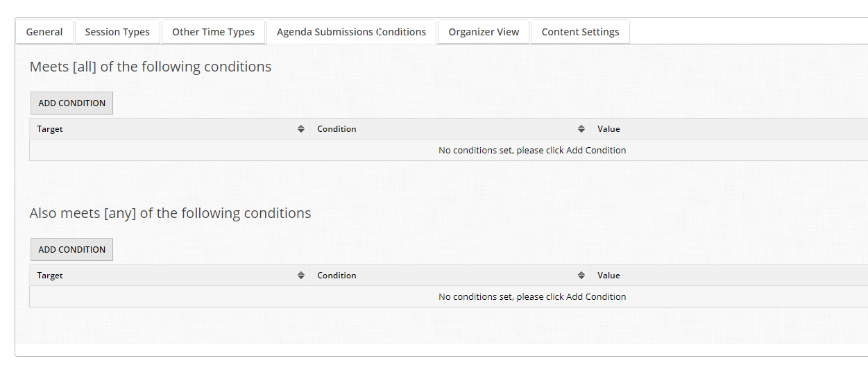Open the Other Time Types tab
Image resolution: width=868 pixels, height=388 pixels.
click(x=213, y=32)
